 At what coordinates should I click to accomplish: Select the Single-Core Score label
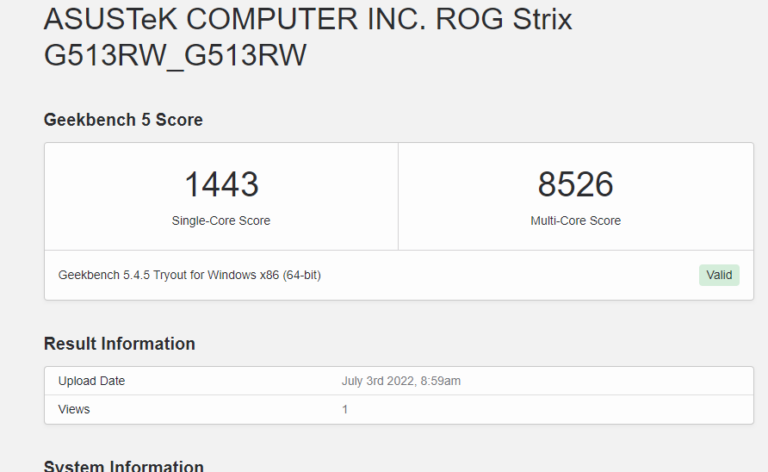[x=221, y=221]
